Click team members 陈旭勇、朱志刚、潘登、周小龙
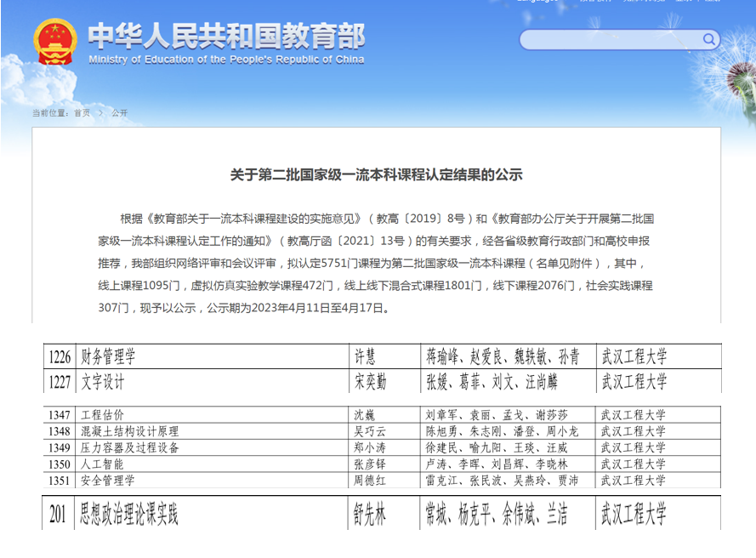Viewport: 756px width, 558px height. tap(502, 431)
